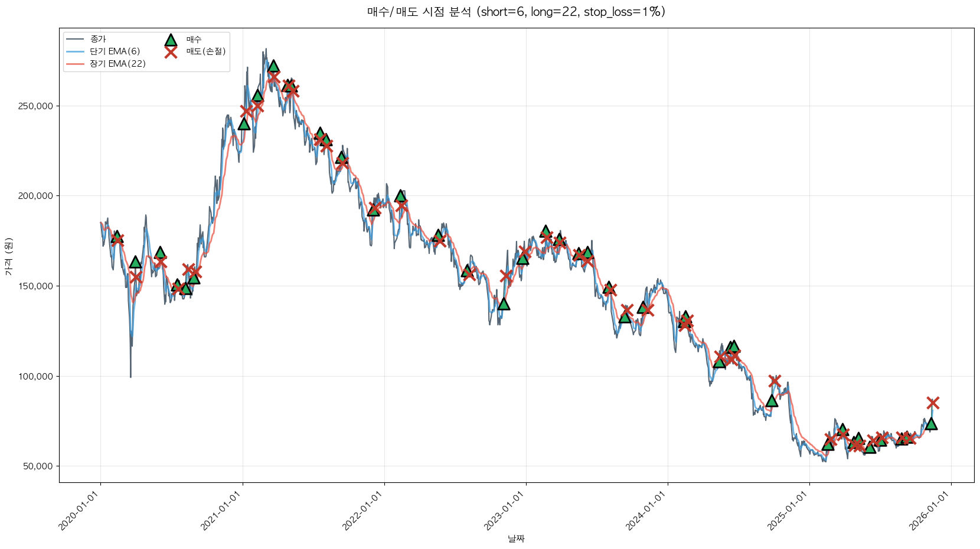This screenshot has height=549, width=980.
Task: Click the rightmost red sell X marker
Action: pos(933,403)
